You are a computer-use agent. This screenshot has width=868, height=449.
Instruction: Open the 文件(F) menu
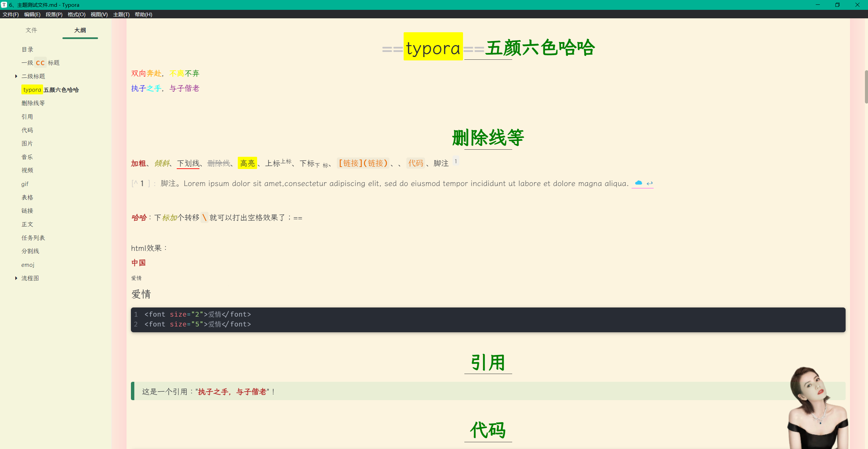click(x=11, y=14)
